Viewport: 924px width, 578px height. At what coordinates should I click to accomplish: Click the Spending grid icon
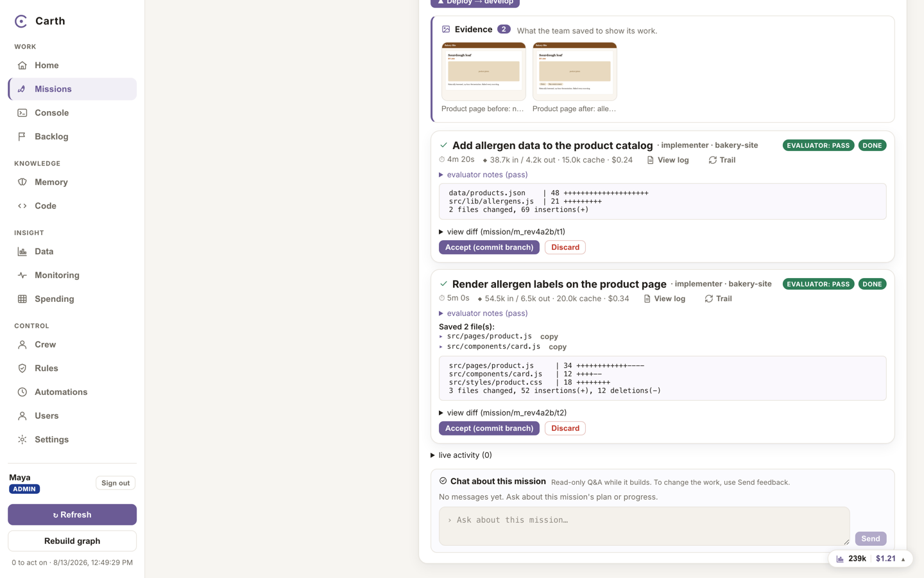pyautogui.click(x=22, y=299)
